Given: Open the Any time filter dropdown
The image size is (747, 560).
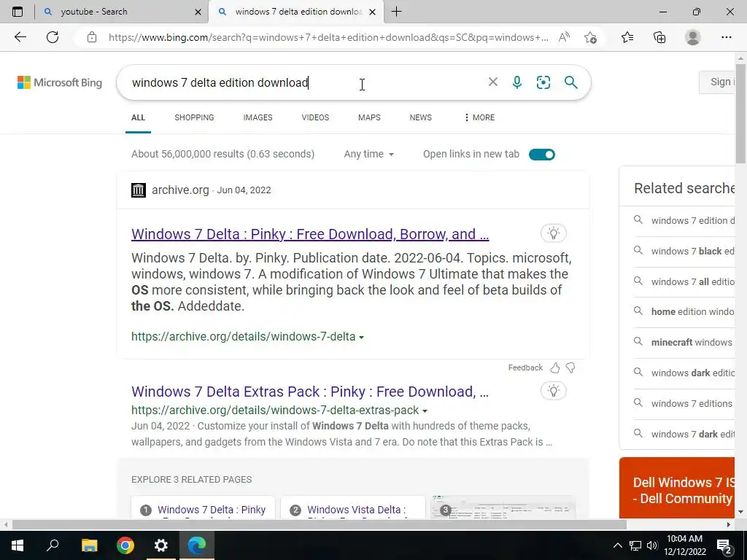Looking at the screenshot, I should (368, 154).
